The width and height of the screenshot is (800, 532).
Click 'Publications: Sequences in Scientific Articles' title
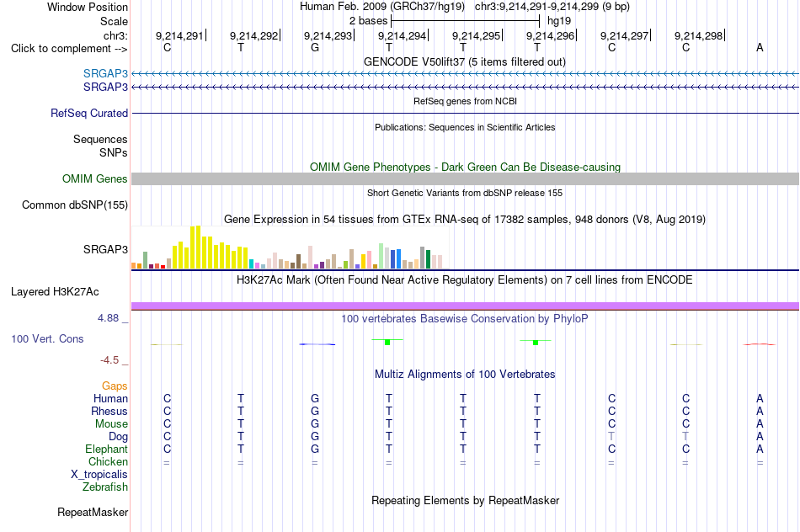[x=465, y=127]
